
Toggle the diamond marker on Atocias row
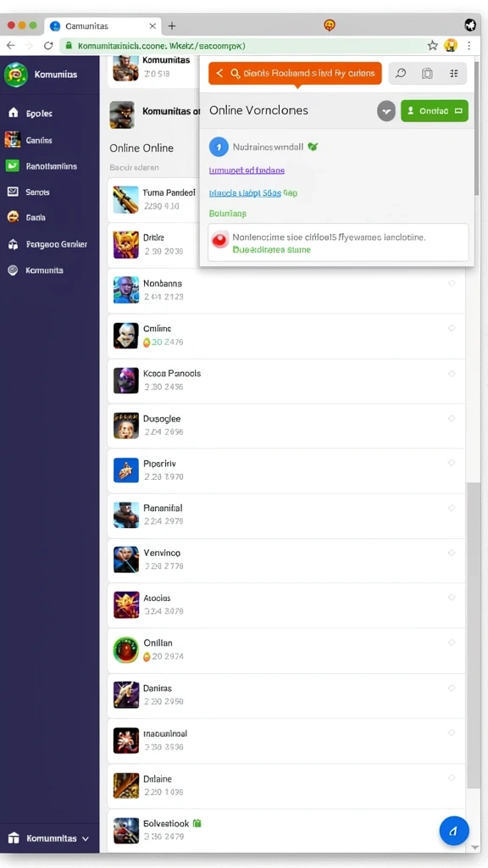pos(452,598)
